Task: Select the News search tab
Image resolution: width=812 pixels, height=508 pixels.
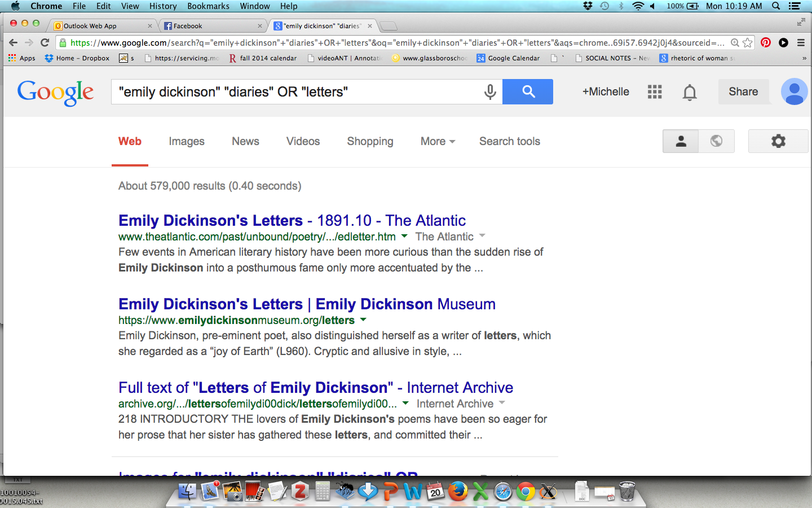Action: pyautogui.click(x=245, y=141)
